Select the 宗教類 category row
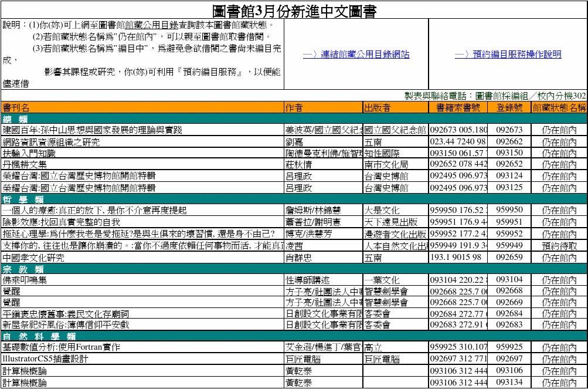The height and width of the screenshot is (389, 588). 294,269
